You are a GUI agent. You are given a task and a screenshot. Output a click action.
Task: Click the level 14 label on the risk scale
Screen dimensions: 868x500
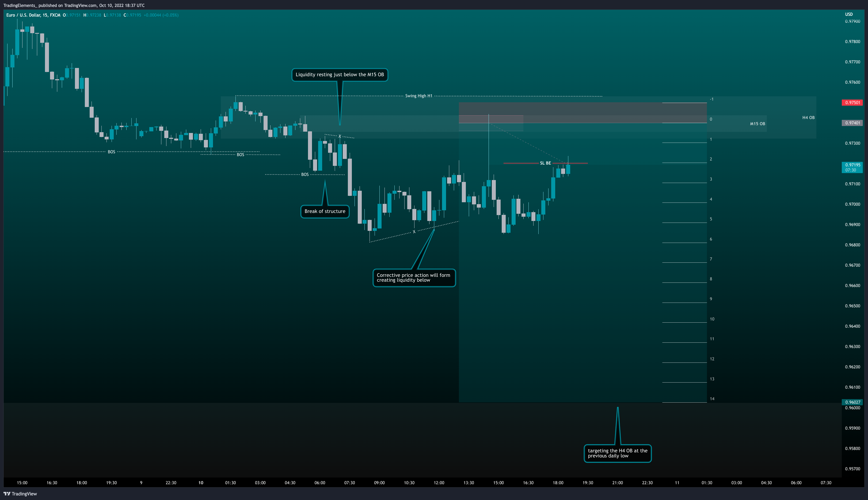712,399
